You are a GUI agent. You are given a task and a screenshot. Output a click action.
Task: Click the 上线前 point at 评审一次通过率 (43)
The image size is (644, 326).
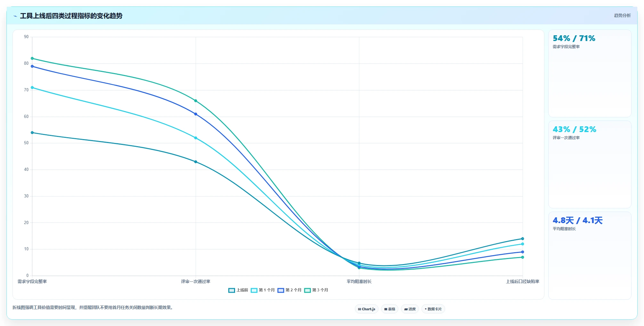tap(196, 162)
